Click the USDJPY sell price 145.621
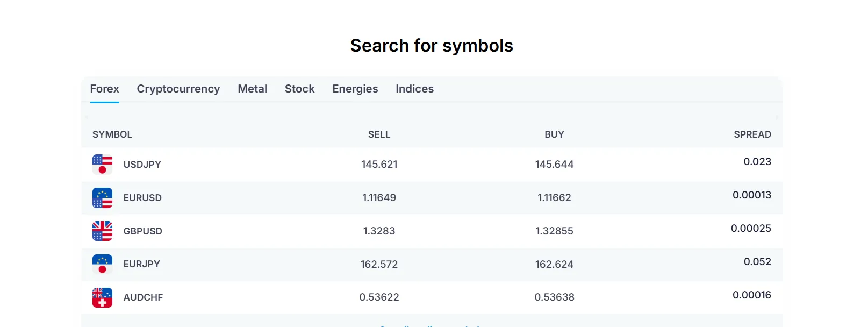This screenshot has height=327, width=868. tap(379, 165)
